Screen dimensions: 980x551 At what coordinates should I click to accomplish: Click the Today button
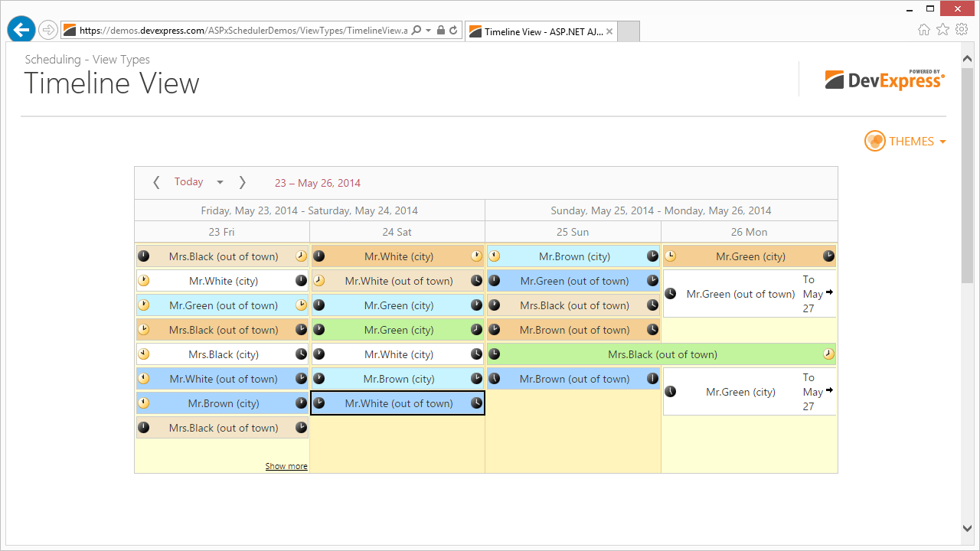click(x=188, y=182)
